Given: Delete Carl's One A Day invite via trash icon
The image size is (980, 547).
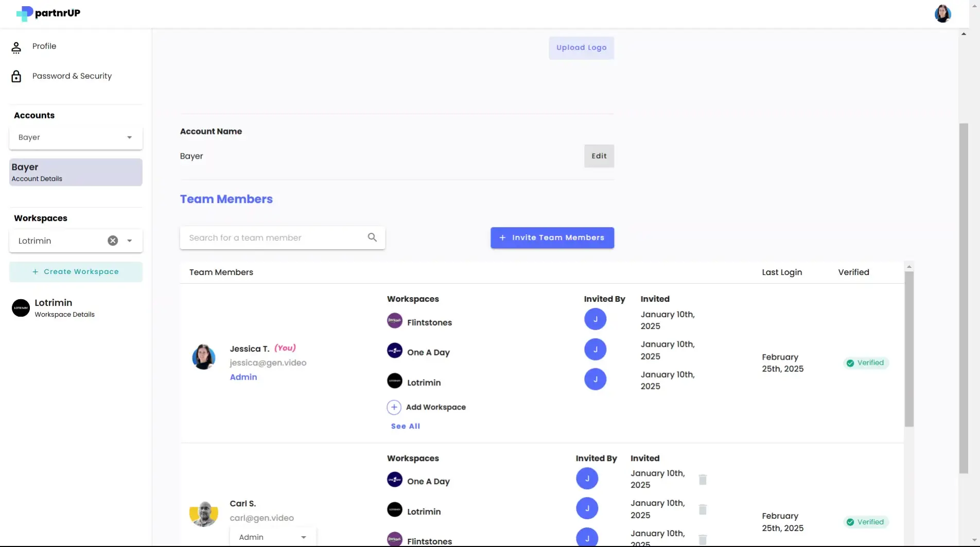Looking at the screenshot, I should 703,479.
